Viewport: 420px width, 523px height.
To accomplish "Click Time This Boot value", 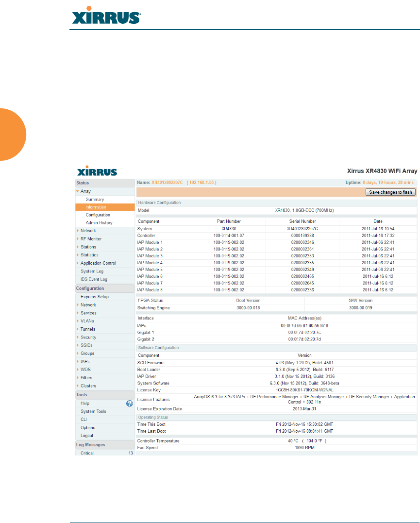I will pyautogui.click(x=304, y=424).
